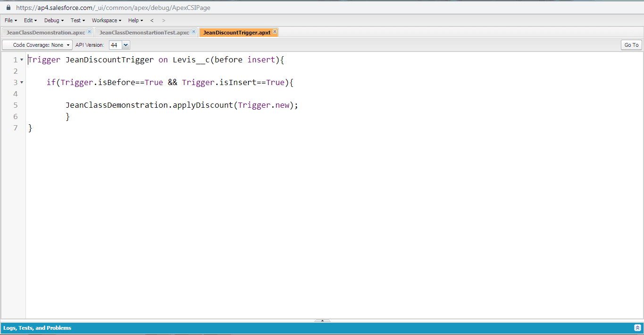Open the Help menu
Screen dimensions: 644x335
pos(135,20)
